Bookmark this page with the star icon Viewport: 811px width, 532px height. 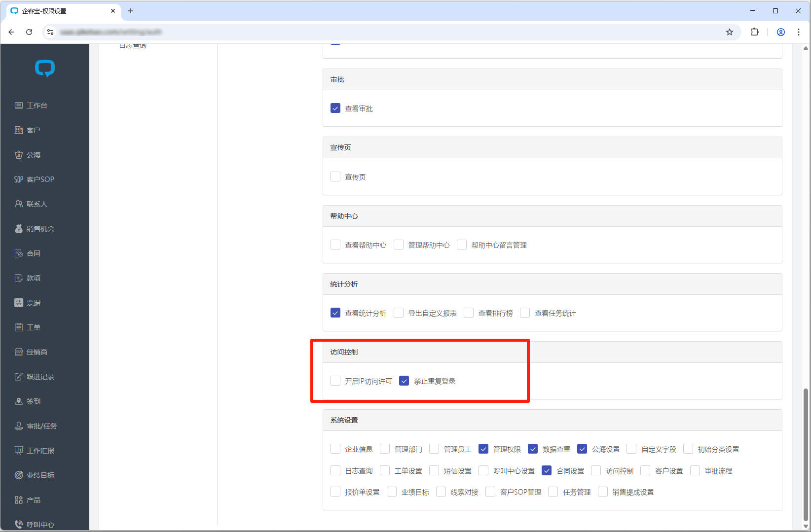point(730,32)
